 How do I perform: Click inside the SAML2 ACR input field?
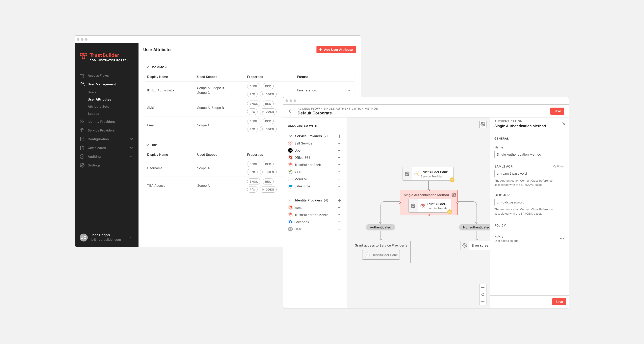coord(529,173)
